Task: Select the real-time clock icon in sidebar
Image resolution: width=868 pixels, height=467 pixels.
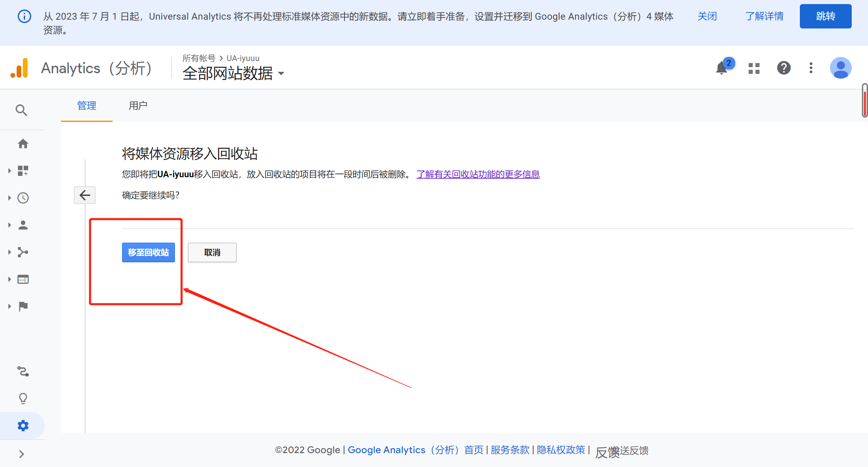Action: [x=23, y=198]
